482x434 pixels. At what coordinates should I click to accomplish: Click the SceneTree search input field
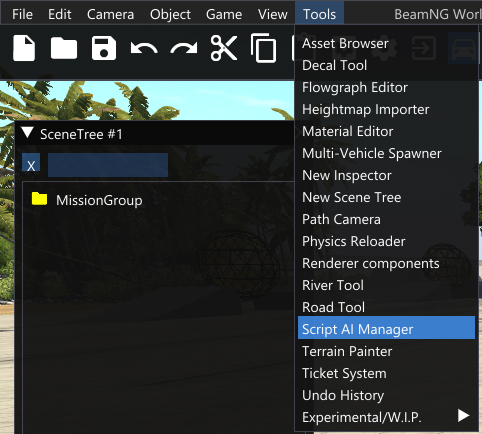[108, 165]
